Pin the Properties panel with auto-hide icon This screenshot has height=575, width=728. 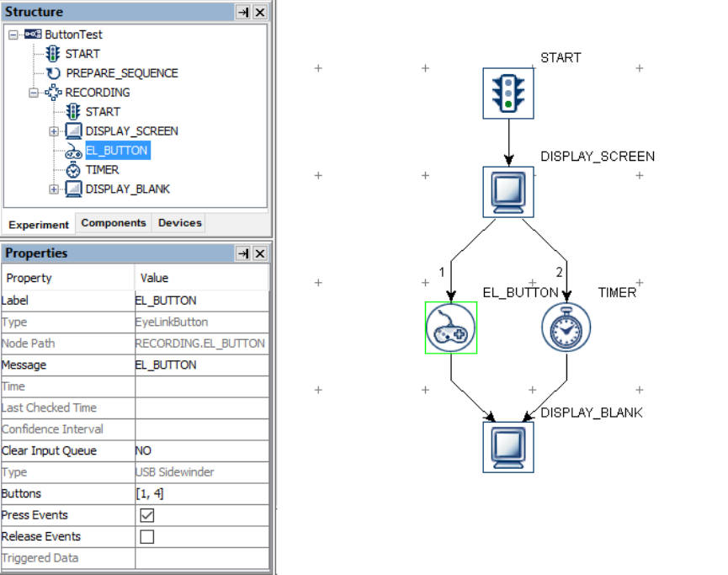[x=243, y=253]
